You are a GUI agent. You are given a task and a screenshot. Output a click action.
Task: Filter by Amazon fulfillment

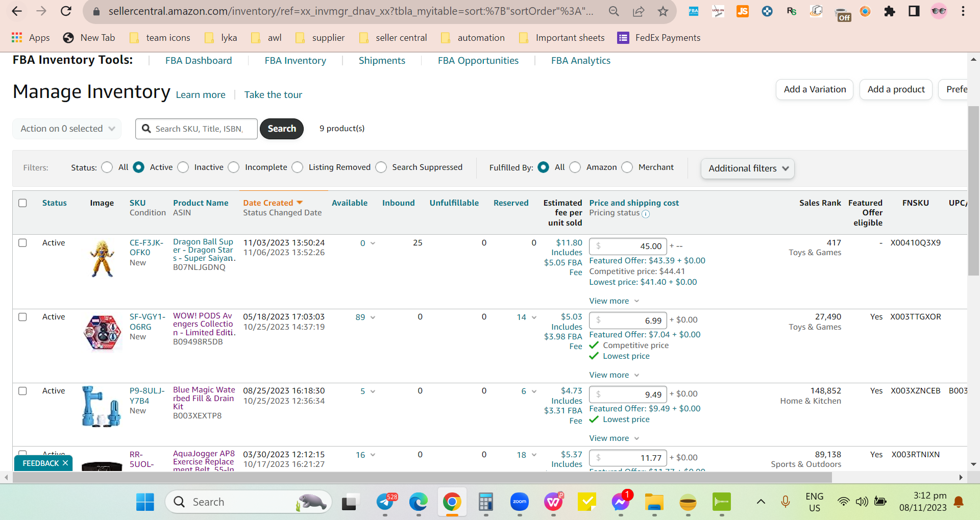(575, 167)
